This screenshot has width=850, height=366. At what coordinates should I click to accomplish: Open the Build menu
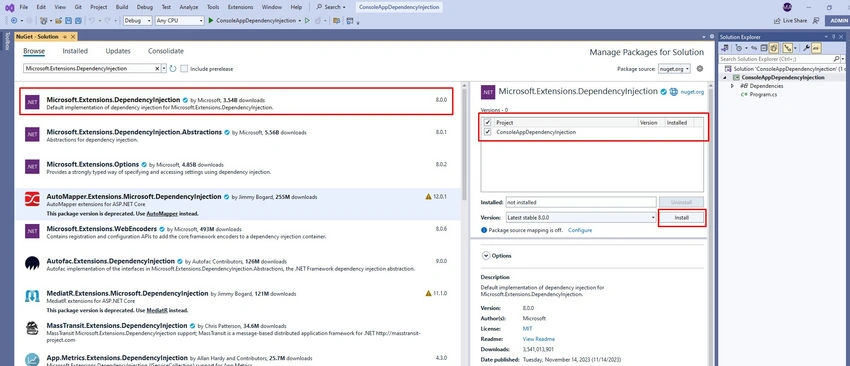[x=122, y=7]
